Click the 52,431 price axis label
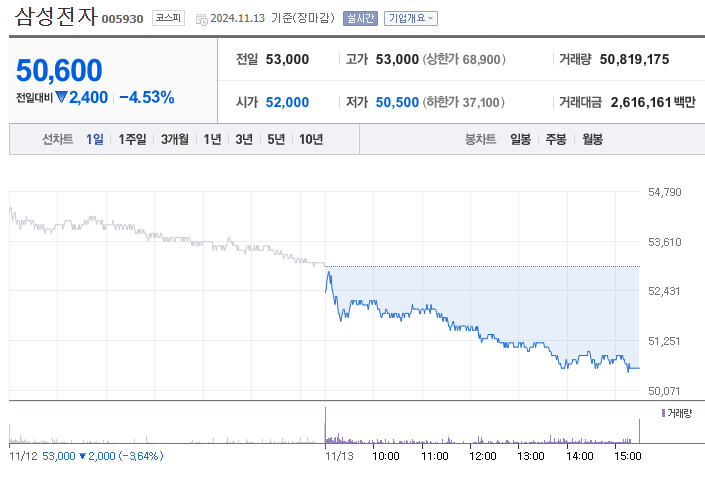Image resolution: width=705 pixels, height=484 pixels. click(665, 291)
